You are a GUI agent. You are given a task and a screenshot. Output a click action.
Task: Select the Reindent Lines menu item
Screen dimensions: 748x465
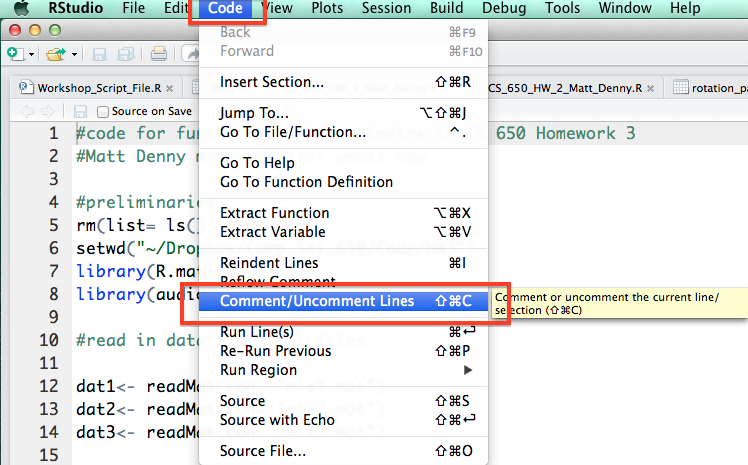pyautogui.click(x=343, y=263)
